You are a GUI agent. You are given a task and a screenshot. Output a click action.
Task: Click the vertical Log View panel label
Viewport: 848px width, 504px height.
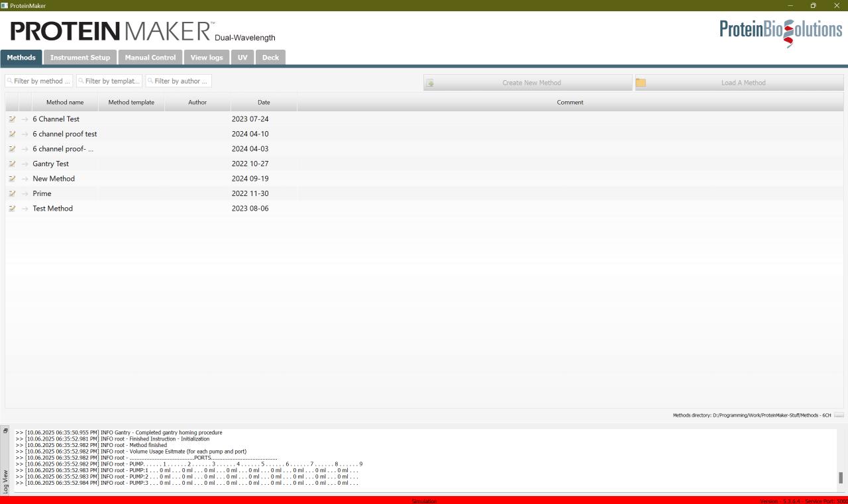point(5,481)
